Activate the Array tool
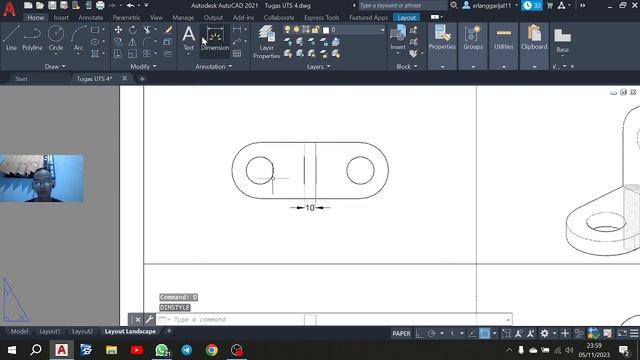 click(147, 53)
